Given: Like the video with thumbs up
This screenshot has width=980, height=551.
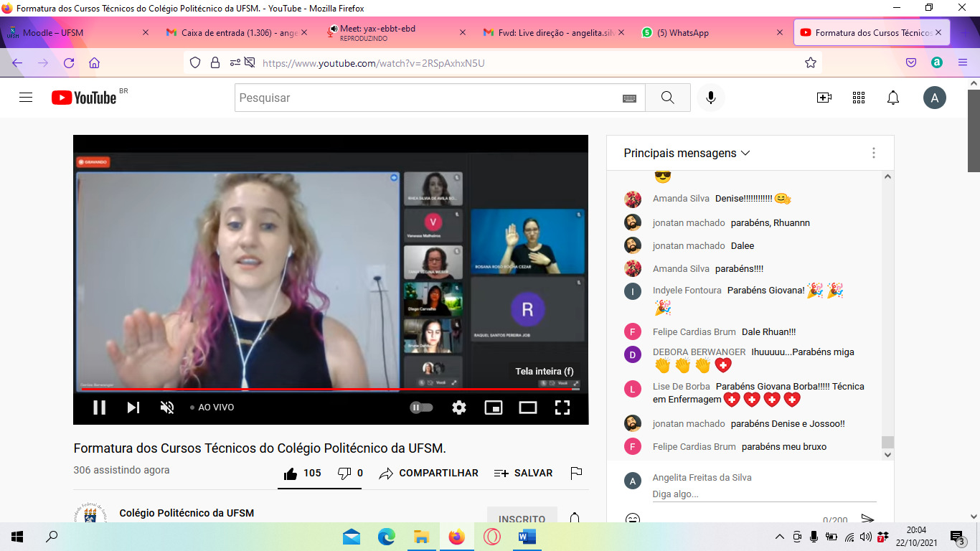Looking at the screenshot, I should (x=302, y=474).
